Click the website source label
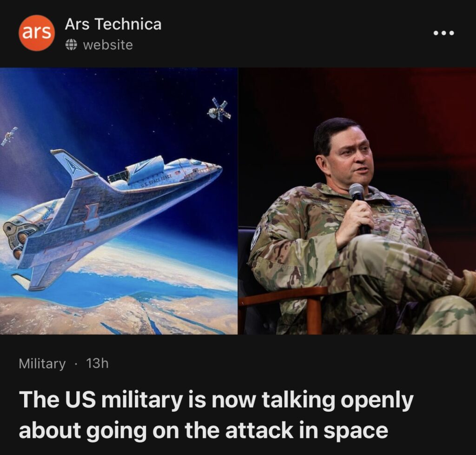 (x=108, y=45)
